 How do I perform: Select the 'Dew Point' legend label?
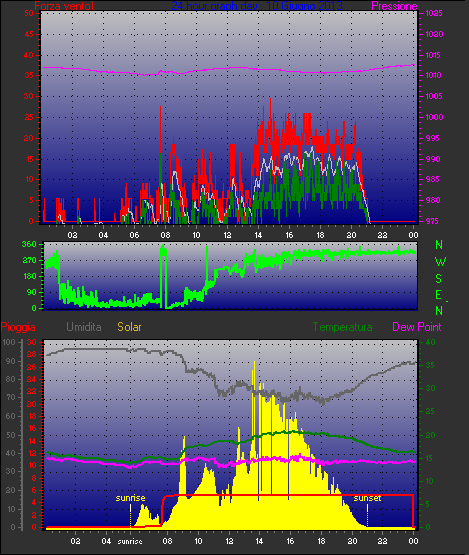coord(417,327)
